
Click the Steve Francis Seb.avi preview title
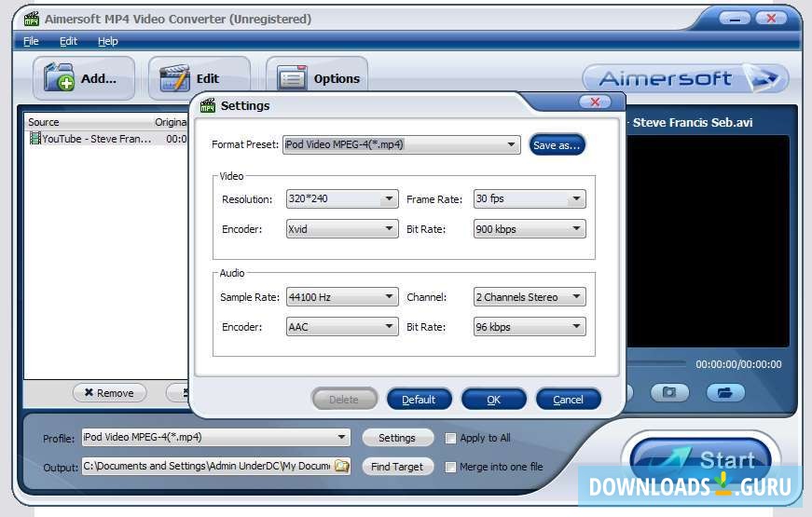(x=693, y=123)
